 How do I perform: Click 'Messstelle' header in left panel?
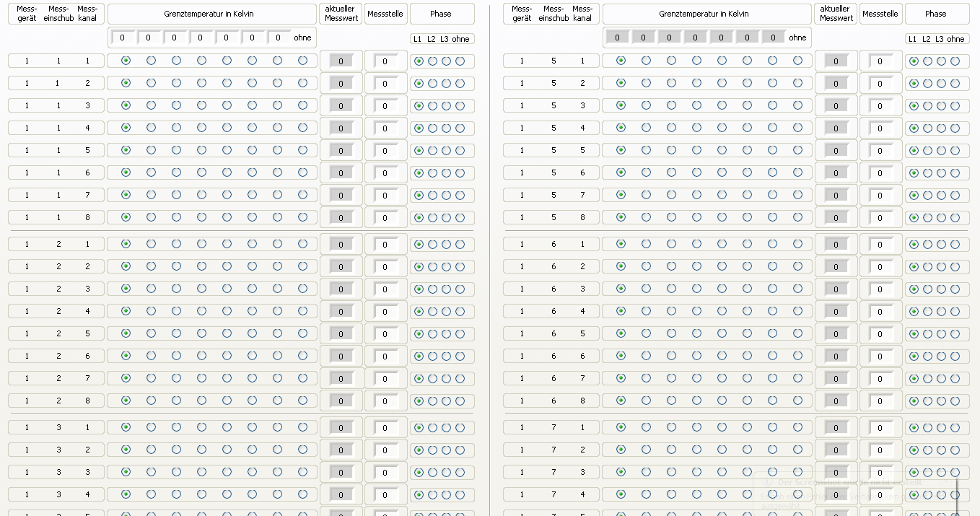coord(385,14)
